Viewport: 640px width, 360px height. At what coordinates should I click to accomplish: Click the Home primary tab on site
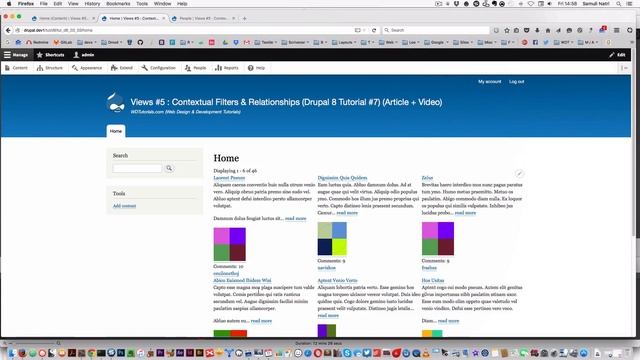point(116,131)
